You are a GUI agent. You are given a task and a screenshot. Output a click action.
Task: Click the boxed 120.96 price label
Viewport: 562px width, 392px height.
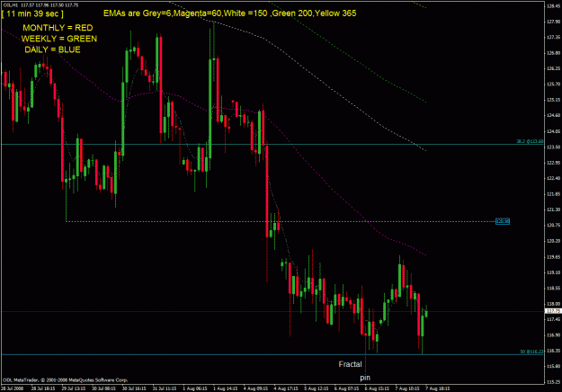tap(503, 221)
